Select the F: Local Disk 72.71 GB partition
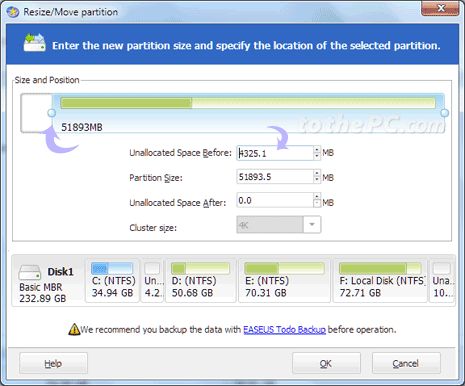The width and height of the screenshot is (465, 386). [380, 281]
